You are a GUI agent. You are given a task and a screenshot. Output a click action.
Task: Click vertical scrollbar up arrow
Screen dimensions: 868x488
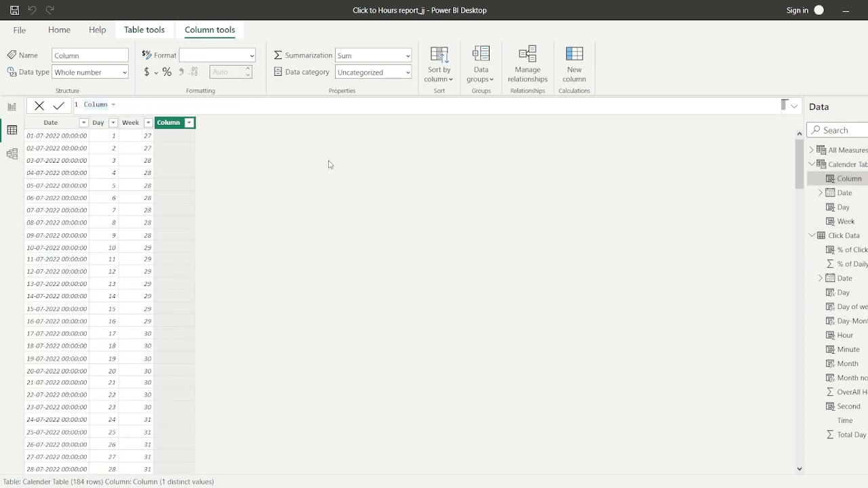[799, 134]
